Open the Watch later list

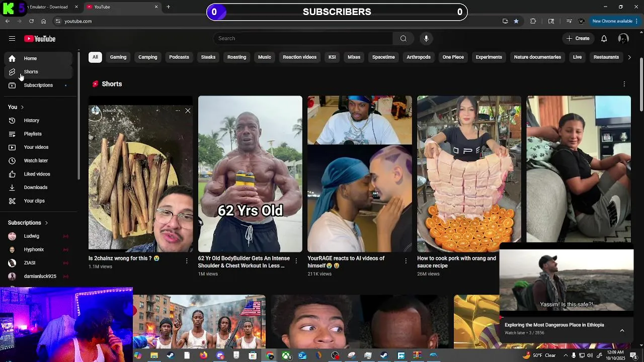[x=38, y=161]
